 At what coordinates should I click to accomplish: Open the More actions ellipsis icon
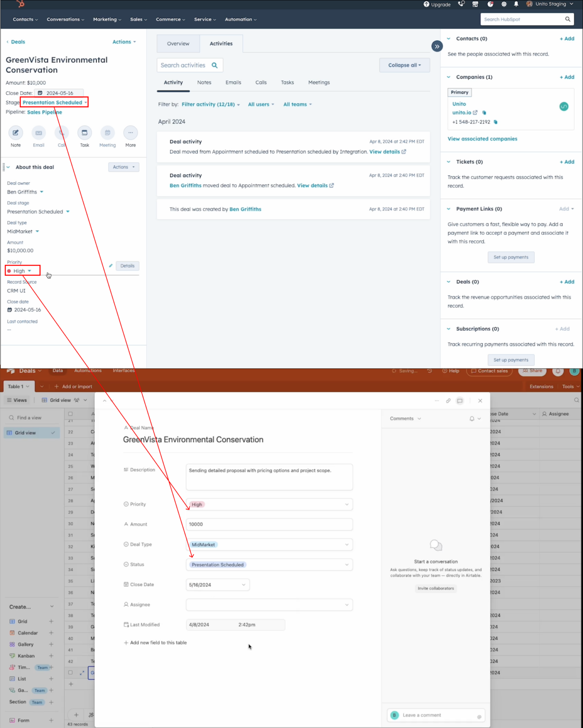pos(131,133)
